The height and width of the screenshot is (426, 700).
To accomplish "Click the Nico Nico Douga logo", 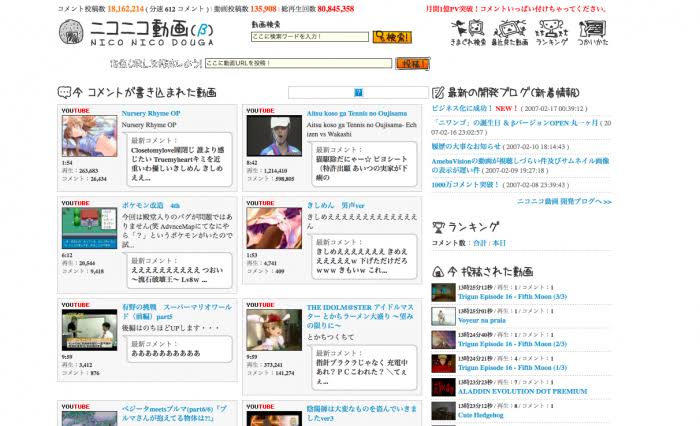I will click(137, 33).
